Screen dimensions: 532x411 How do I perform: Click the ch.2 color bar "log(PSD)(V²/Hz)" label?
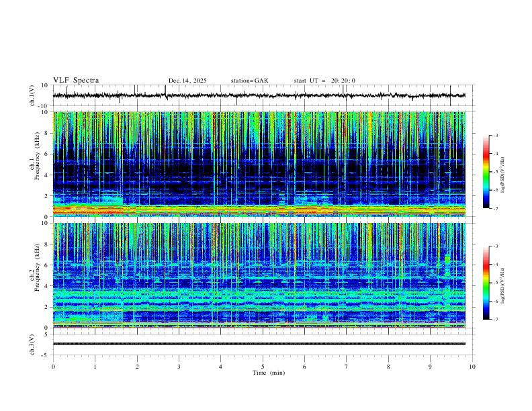[503, 285]
